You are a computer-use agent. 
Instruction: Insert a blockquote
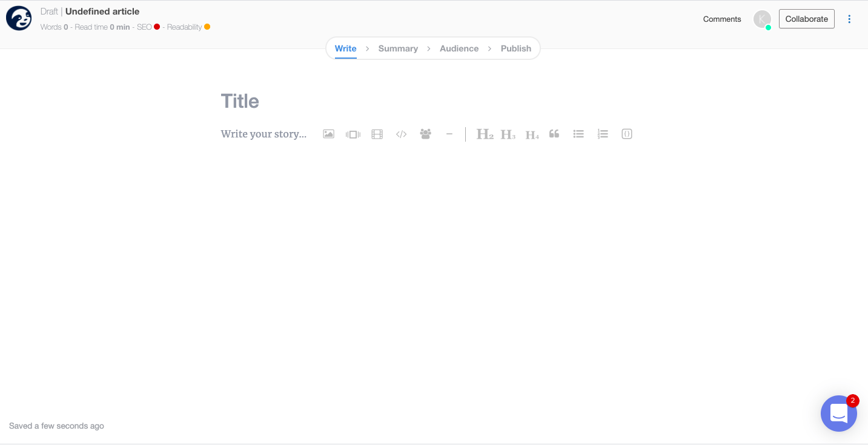coord(554,134)
